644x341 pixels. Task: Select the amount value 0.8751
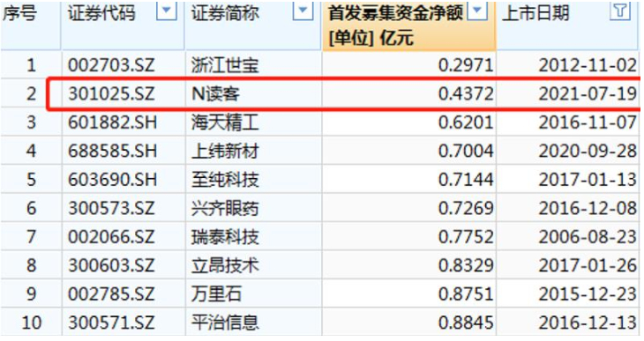466,293
